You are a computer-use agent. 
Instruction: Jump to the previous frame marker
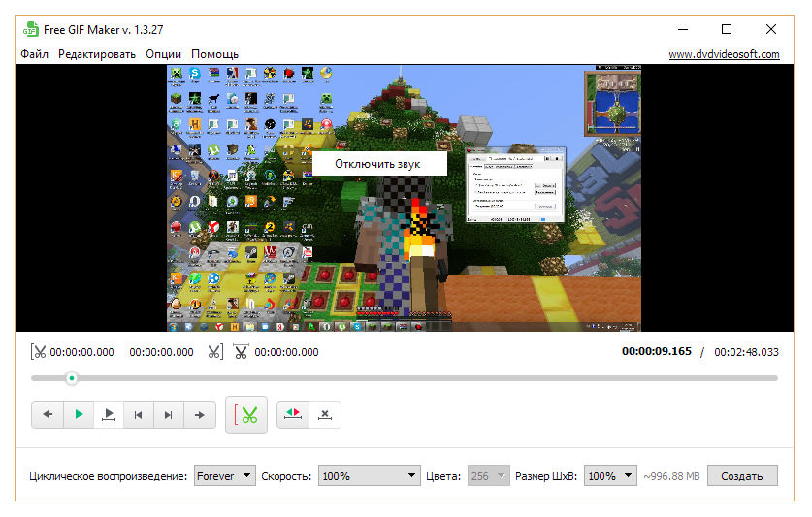(139, 414)
